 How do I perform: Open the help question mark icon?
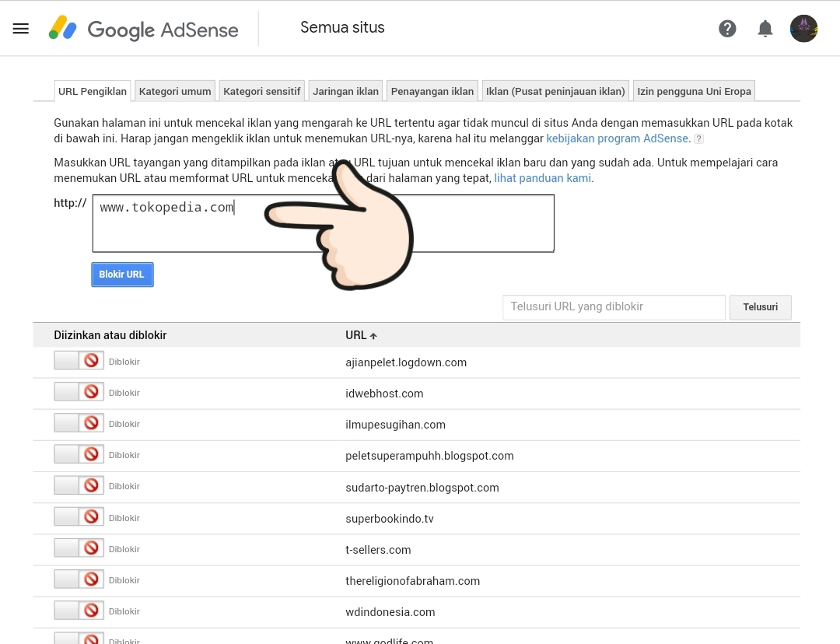tap(727, 29)
